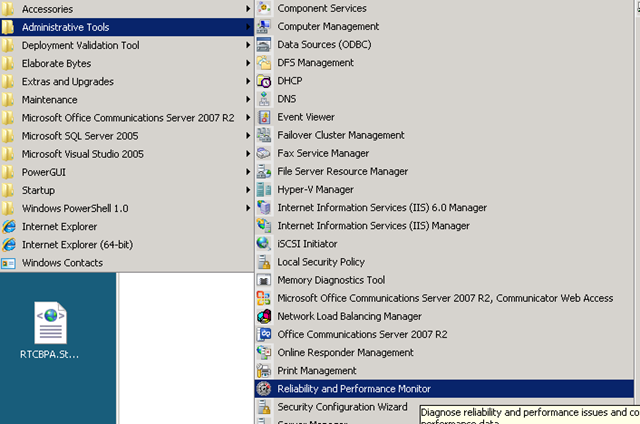Open Event Viewer menu entry
The height and width of the screenshot is (424, 640).
click(444, 117)
